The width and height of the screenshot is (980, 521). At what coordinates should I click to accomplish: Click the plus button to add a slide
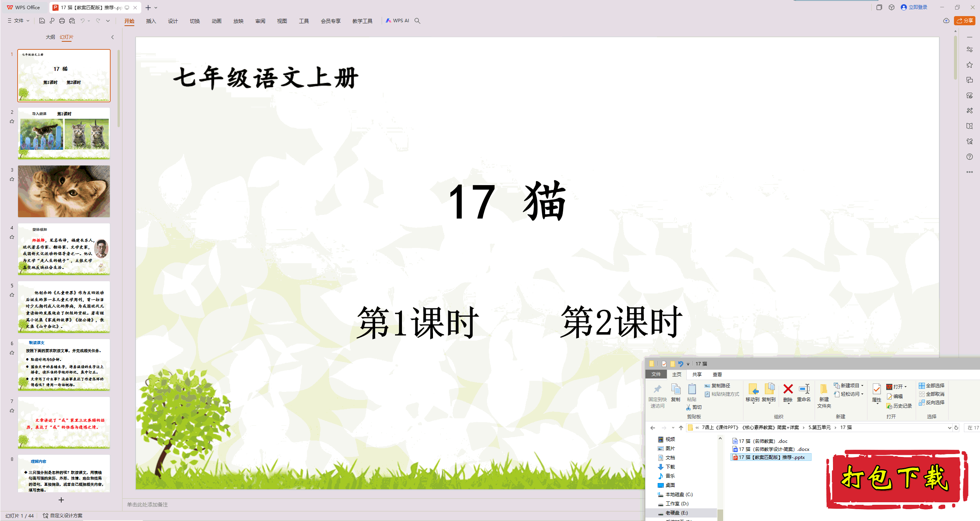61,500
